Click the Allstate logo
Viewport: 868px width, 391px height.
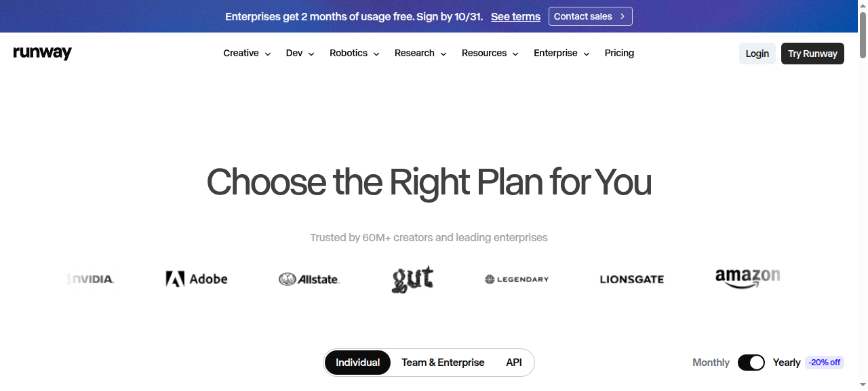(309, 279)
